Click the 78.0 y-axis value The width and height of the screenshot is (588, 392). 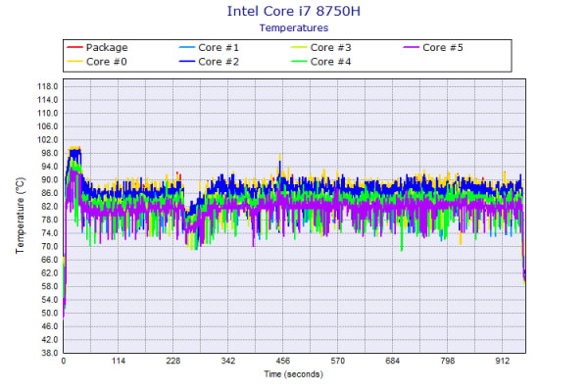[50, 220]
